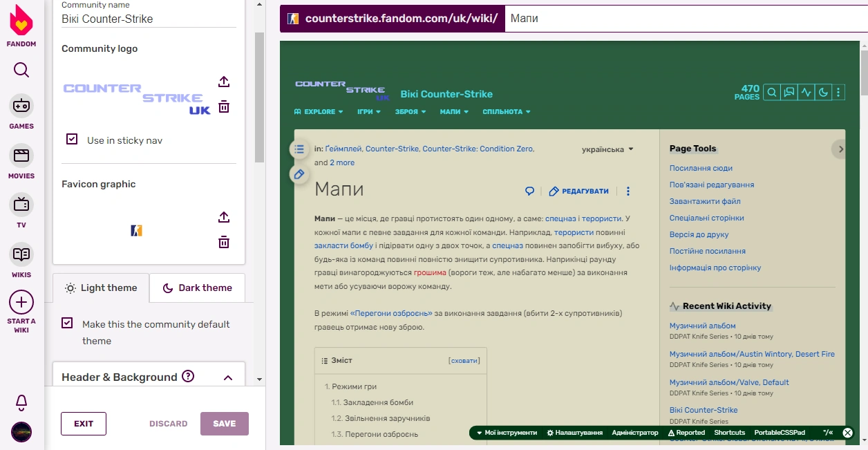Expand the ЗБРОЯ navigation dropdown
Screen dimensions: 868x450
411,112
